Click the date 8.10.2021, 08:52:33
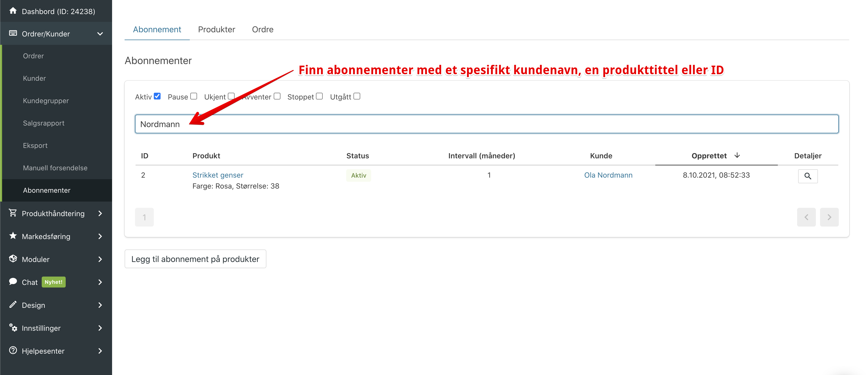868x375 pixels. (716, 175)
